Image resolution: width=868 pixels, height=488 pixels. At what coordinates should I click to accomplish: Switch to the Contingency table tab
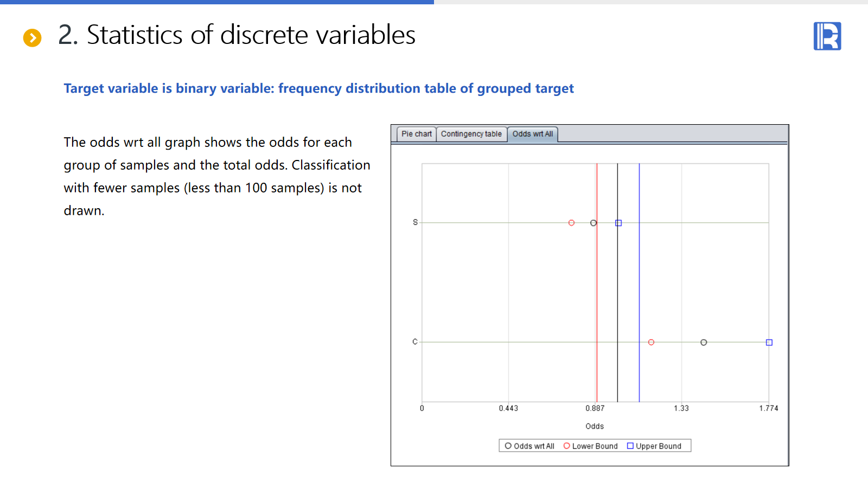point(471,134)
